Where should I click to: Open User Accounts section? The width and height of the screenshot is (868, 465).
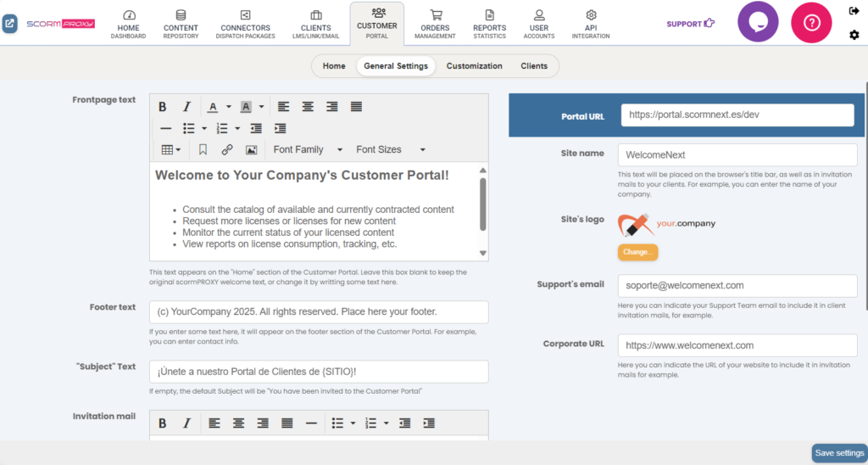tap(539, 25)
